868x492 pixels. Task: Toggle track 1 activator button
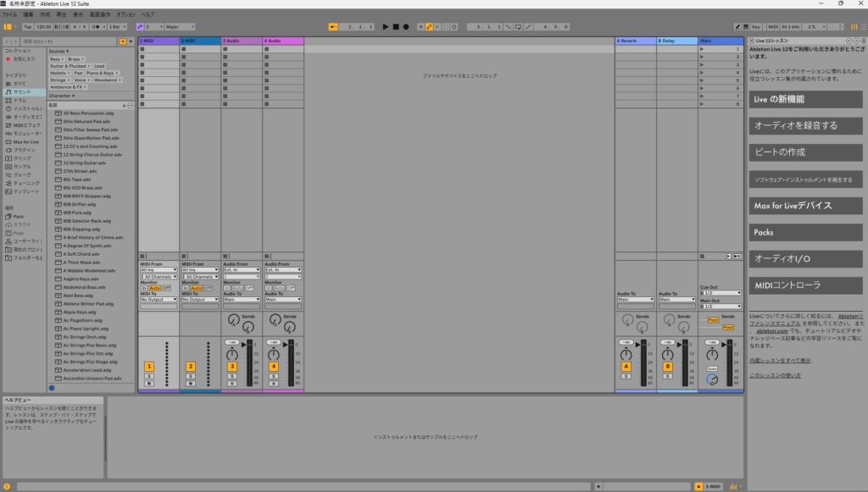coord(149,367)
